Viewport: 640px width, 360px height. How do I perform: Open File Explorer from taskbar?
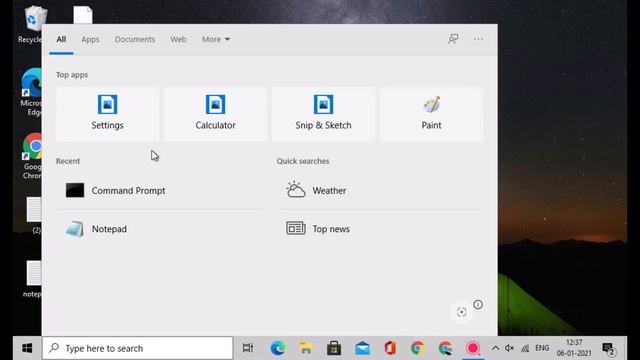point(306,348)
